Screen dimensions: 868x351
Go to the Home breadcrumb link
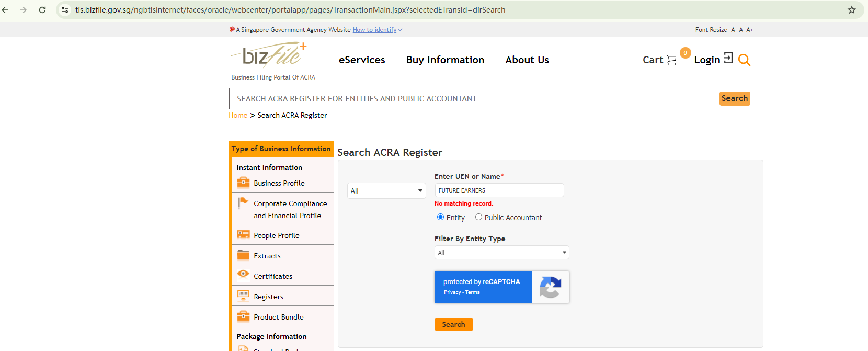click(238, 115)
